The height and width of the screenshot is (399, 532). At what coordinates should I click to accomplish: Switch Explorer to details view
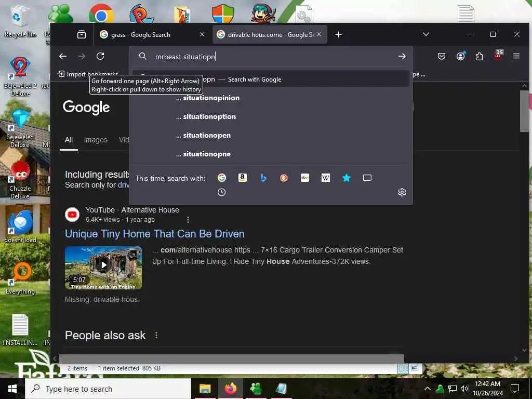click(403, 368)
